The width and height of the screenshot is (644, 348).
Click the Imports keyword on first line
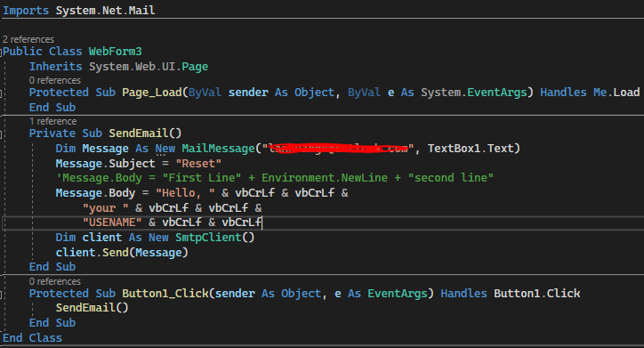[x=26, y=11]
